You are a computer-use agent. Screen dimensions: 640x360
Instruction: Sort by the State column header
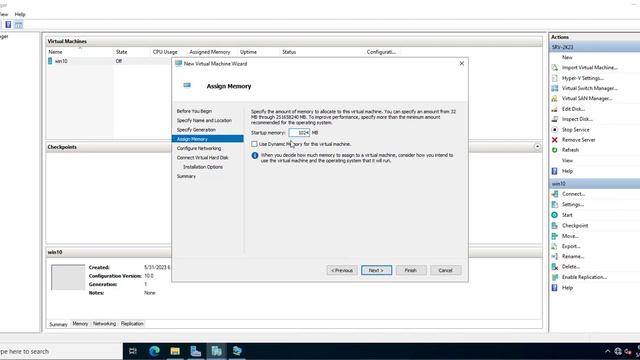point(122,52)
